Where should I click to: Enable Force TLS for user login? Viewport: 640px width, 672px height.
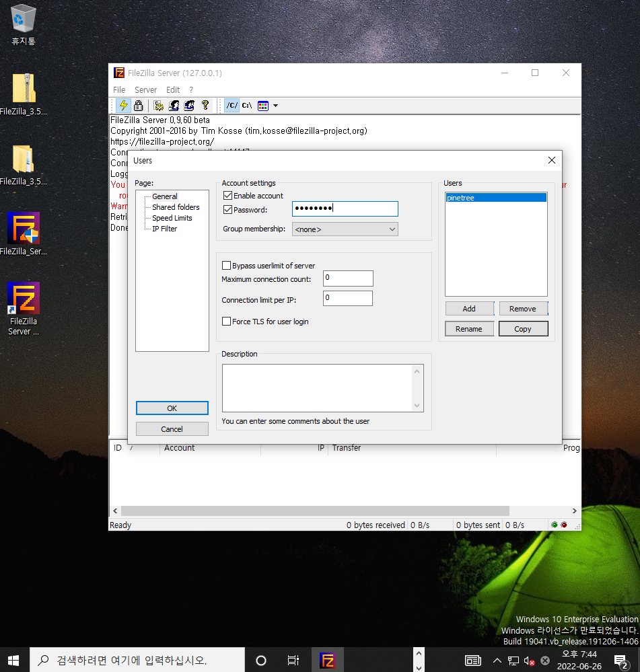227,321
